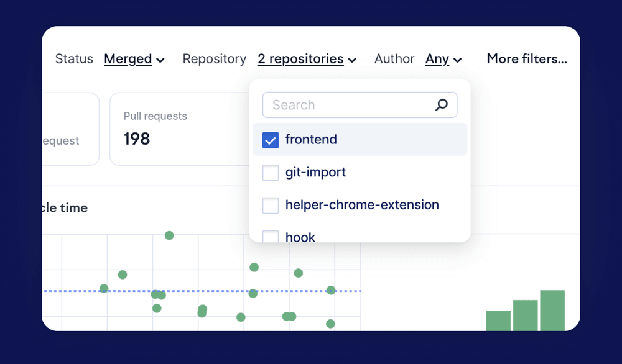Collapse the 2 repositories dropdown

(301, 59)
